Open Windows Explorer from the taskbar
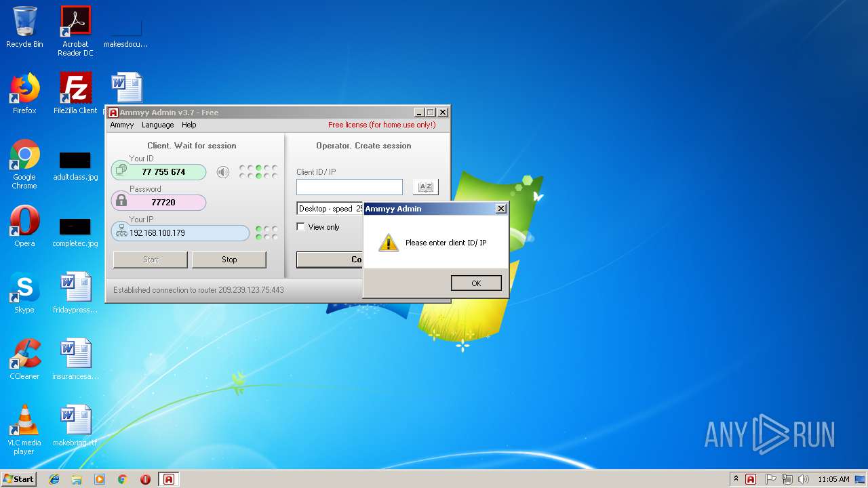Viewport: 868px width, 488px height. tap(77, 479)
